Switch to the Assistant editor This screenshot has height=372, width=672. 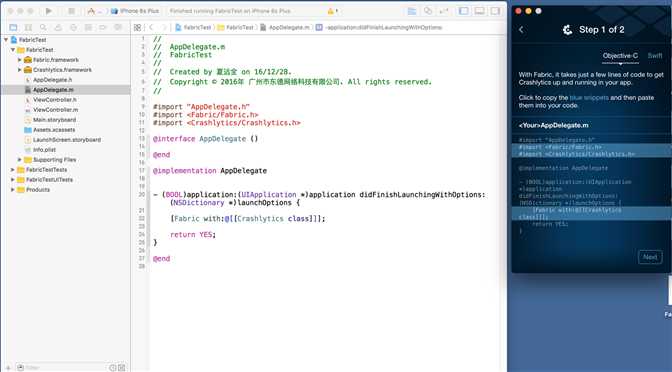pos(428,11)
